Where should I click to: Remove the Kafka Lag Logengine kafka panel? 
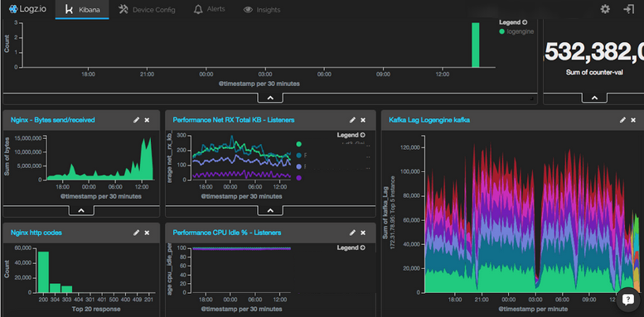click(x=634, y=120)
